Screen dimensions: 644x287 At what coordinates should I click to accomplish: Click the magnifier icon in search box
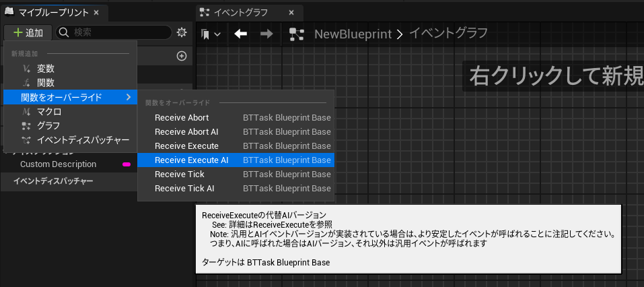[x=64, y=32]
